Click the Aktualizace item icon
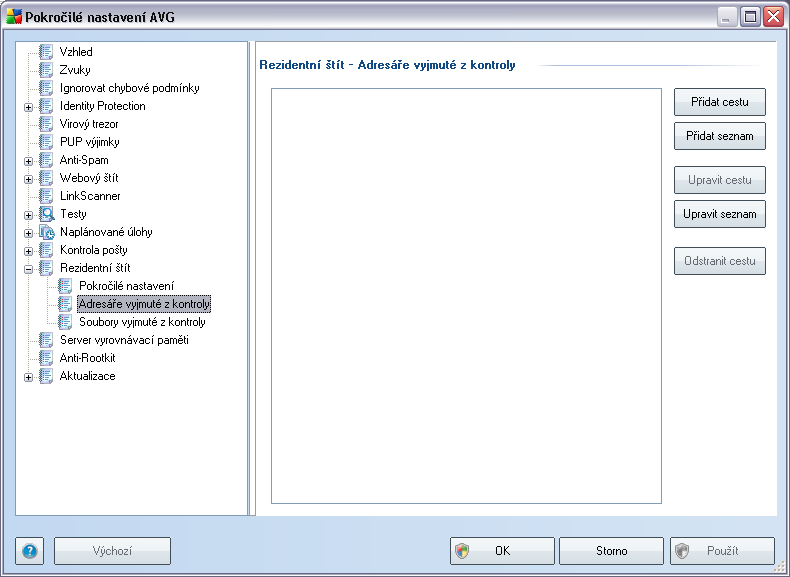 [x=46, y=376]
